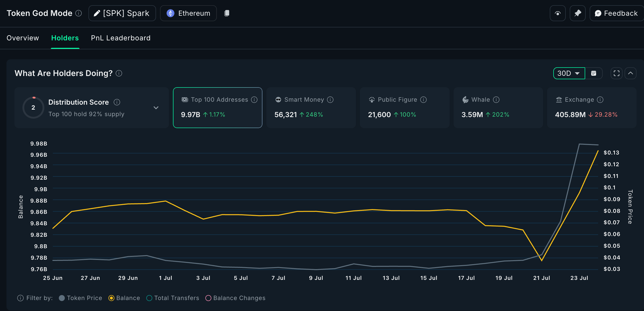Select the Smart Money metric card
Screen dimensions: 644x311
311,107
